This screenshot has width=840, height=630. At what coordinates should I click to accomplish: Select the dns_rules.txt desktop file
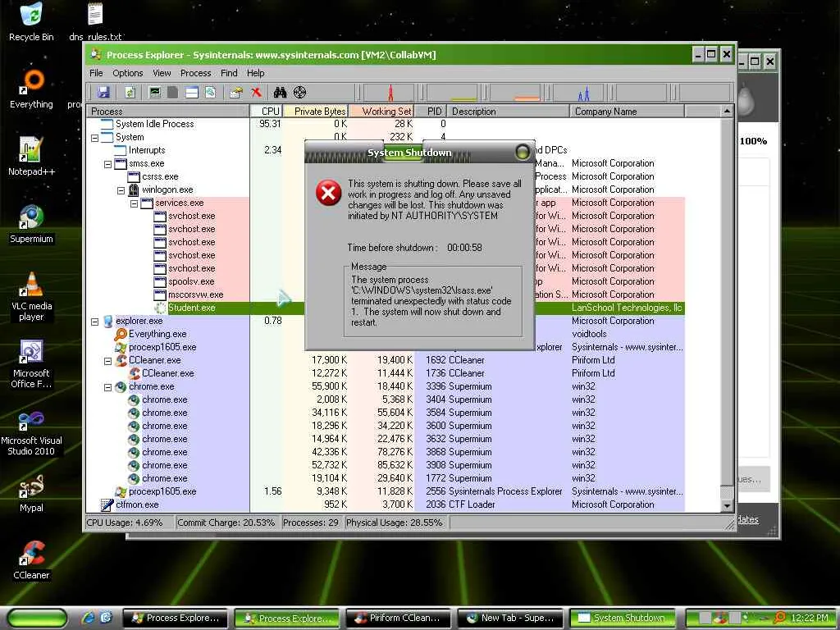tap(95, 22)
